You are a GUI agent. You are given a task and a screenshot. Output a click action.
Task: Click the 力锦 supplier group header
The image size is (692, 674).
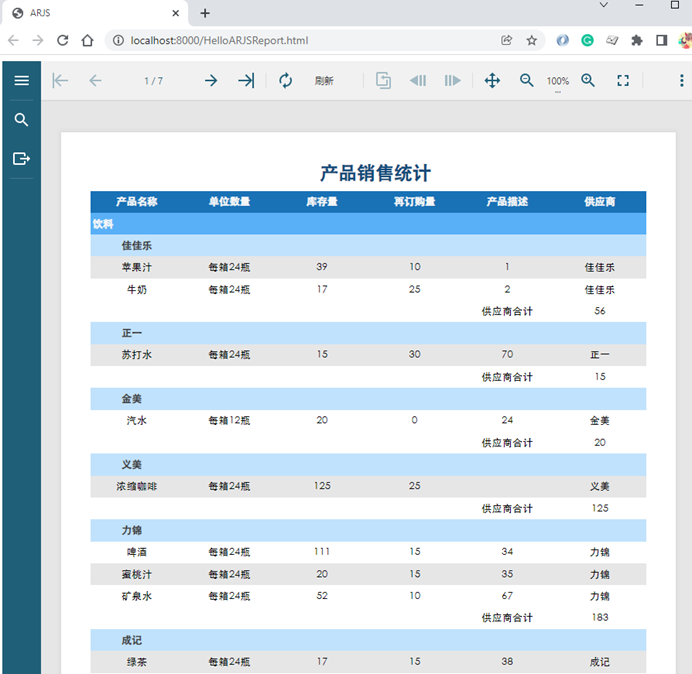[x=368, y=530]
